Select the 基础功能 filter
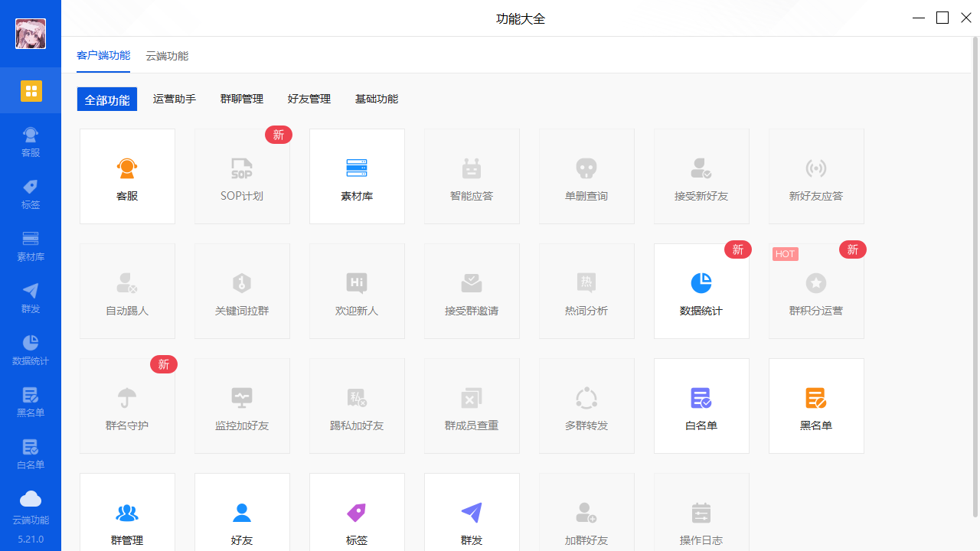The image size is (980, 551). [x=377, y=99]
